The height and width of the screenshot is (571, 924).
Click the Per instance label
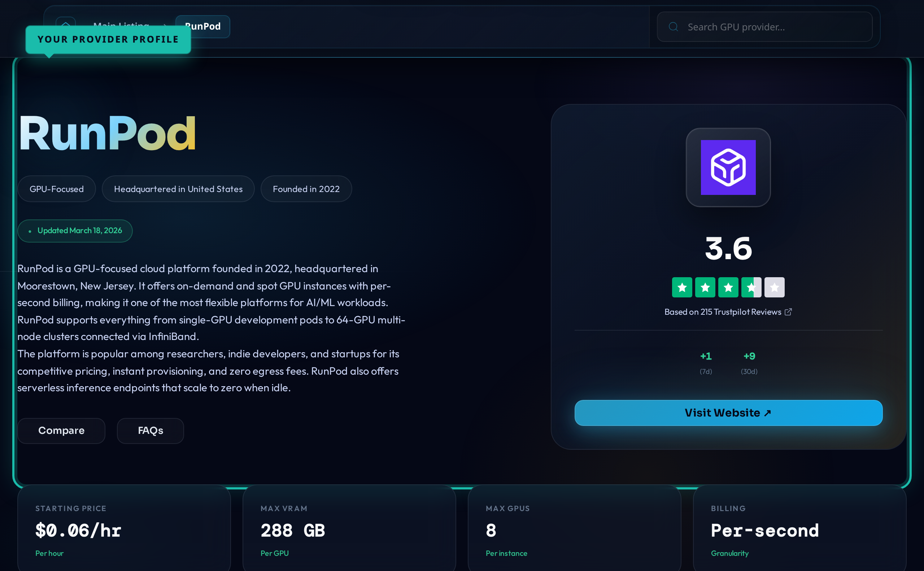[506, 553]
